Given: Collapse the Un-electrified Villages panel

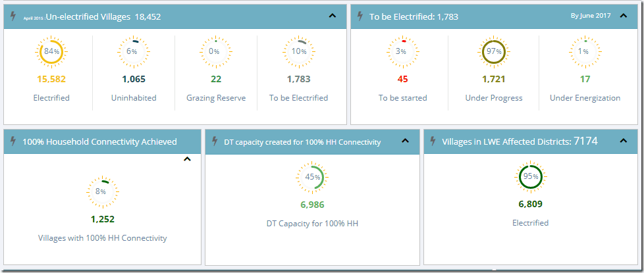Looking at the screenshot, I should tap(331, 16).
